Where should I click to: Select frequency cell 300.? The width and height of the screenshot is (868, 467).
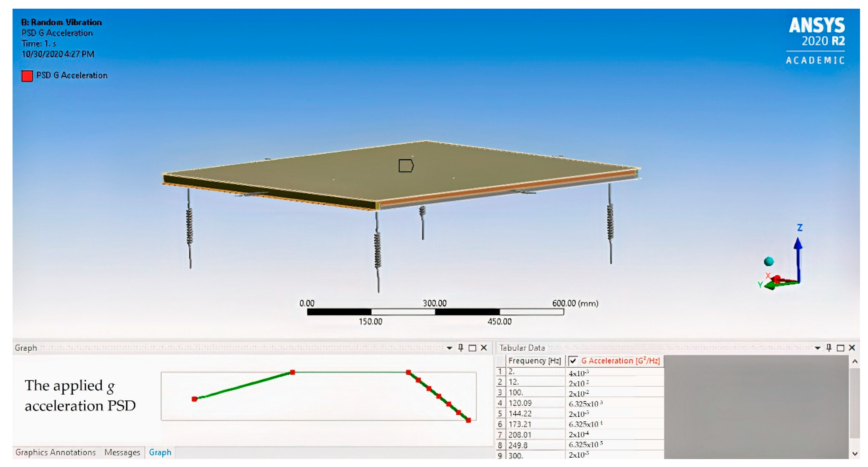535,455
